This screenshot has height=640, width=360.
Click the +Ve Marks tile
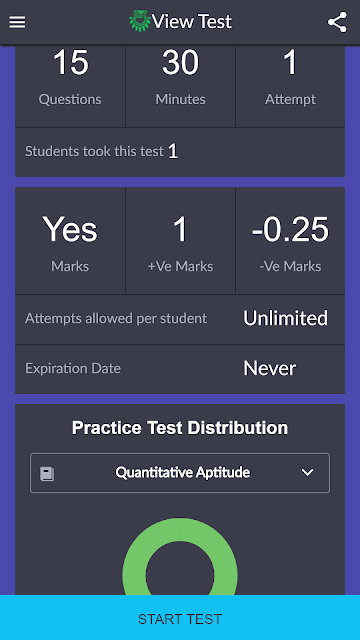[180, 241]
